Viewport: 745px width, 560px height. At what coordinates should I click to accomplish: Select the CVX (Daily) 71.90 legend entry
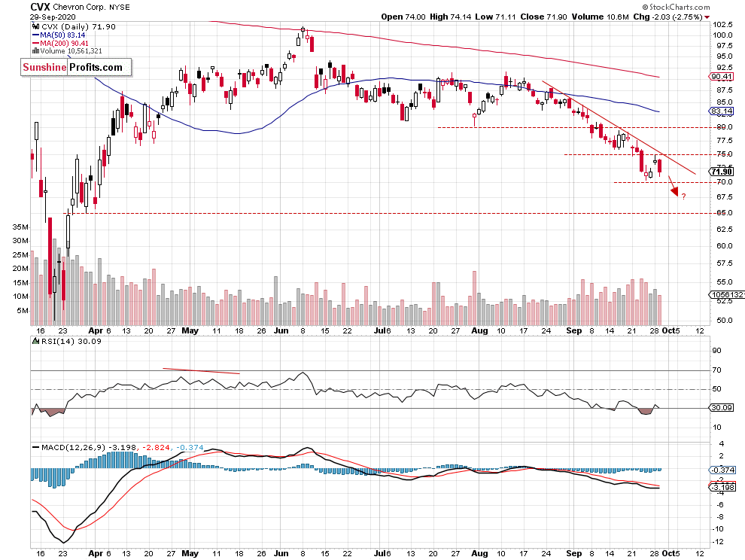tap(78, 27)
